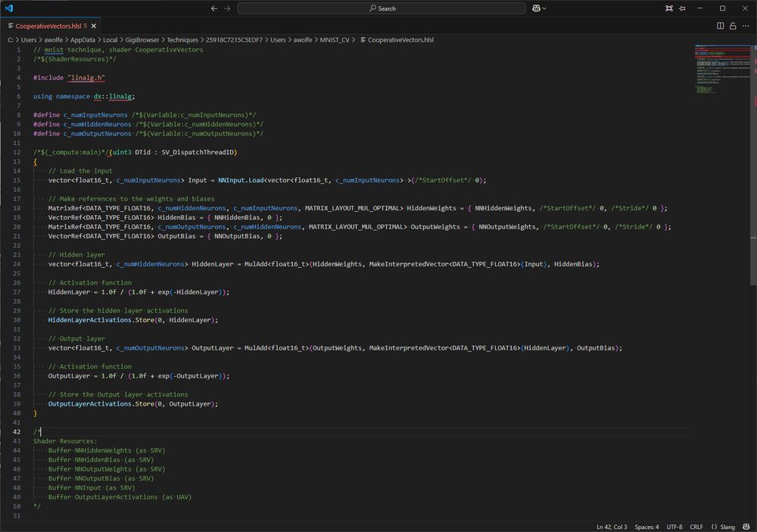Open the GigiBrowser breadcrumb
757x532 pixels.
(x=142, y=39)
